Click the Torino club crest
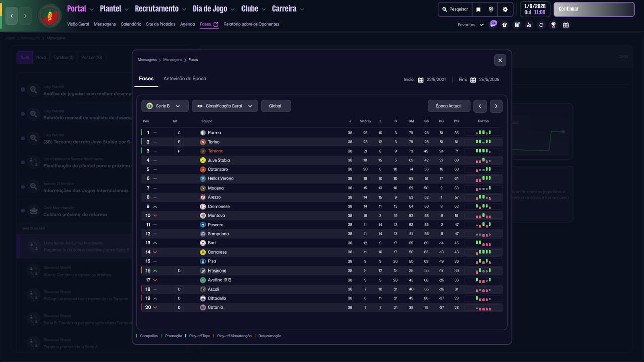The width and height of the screenshot is (644, 362). (x=203, y=142)
